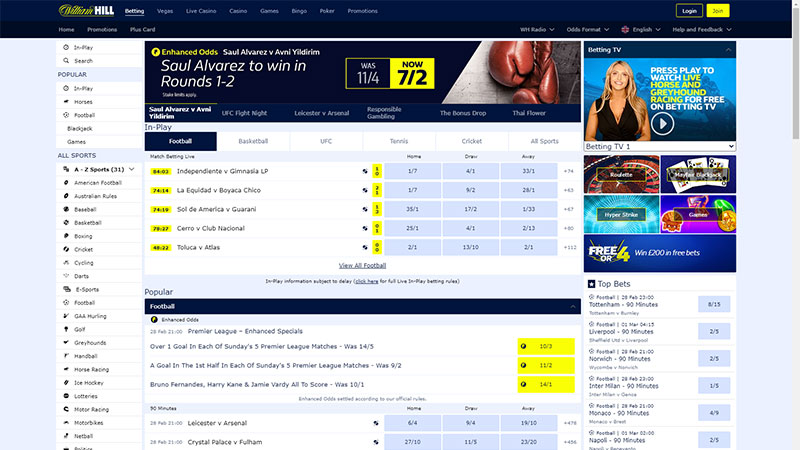800x450 pixels.
Task: Open Help and Feedback dropdown
Action: (x=702, y=30)
